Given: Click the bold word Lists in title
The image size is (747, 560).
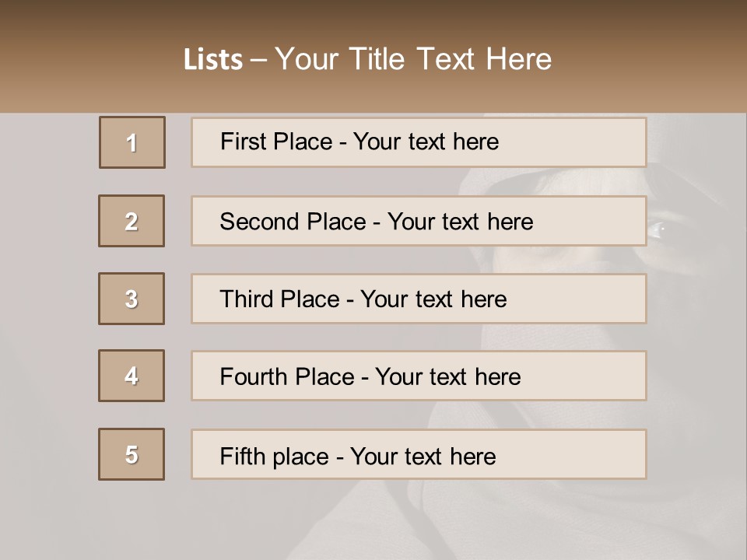Looking at the screenshot, I should pos(213,60).
